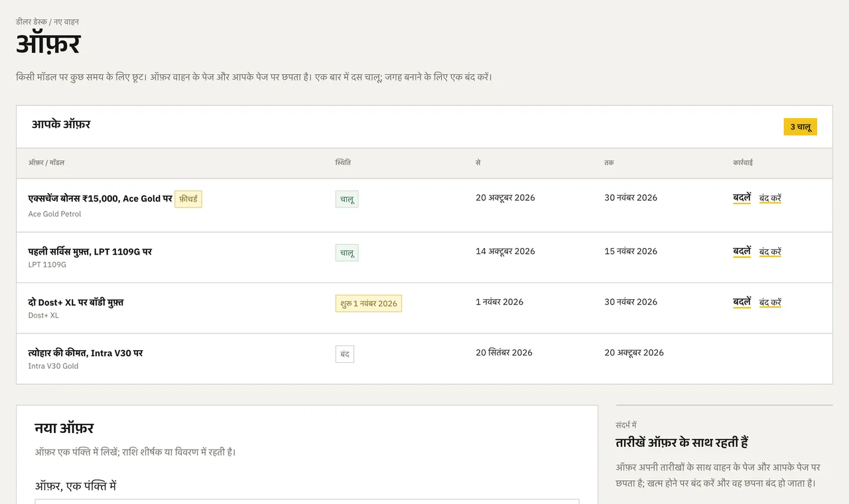Click the बंद status of the Intra V30 offer
Viewport: 849px width, 504px height.
[x=345, y=354]
